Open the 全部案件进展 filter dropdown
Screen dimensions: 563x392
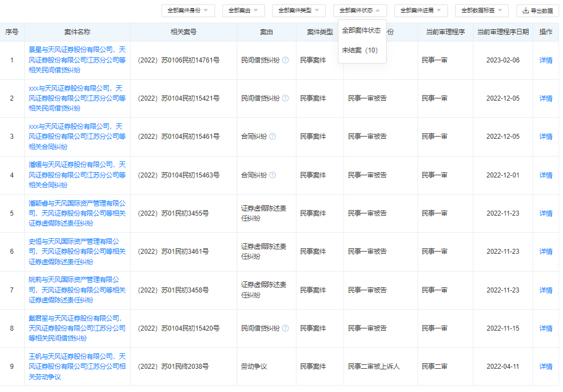pyautogui.click(x=421, y=11)
